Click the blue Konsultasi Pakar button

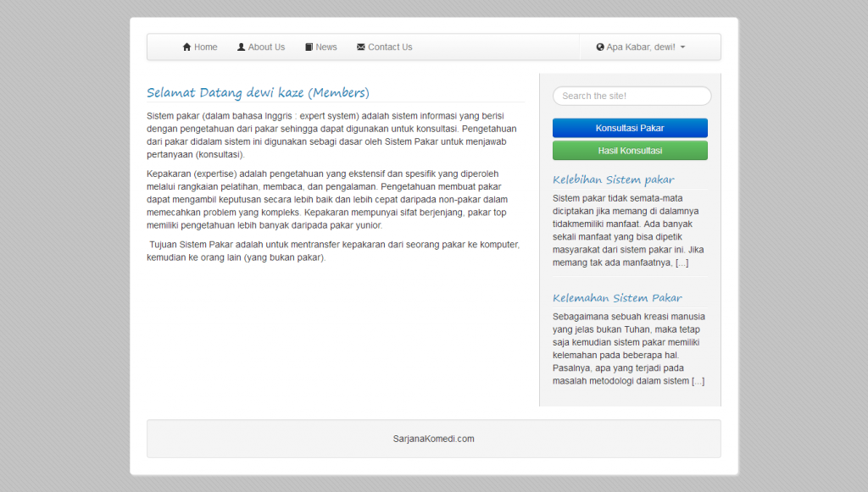coord(630,128)
